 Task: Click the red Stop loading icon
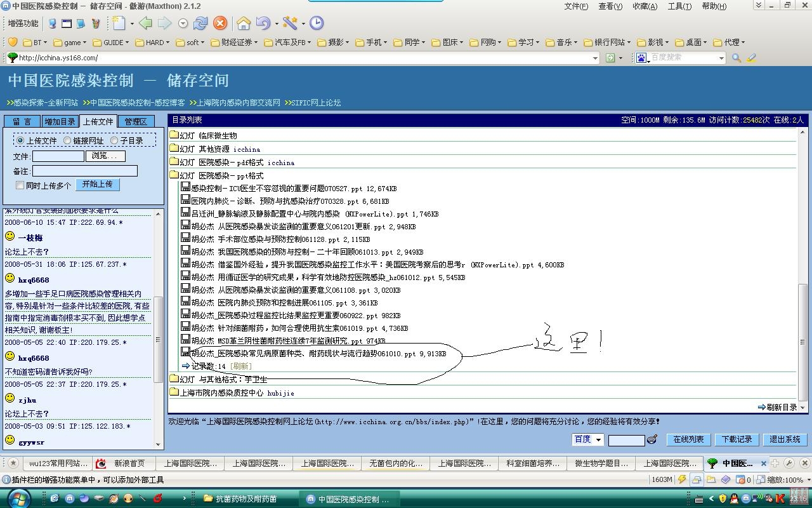[219, 23]
